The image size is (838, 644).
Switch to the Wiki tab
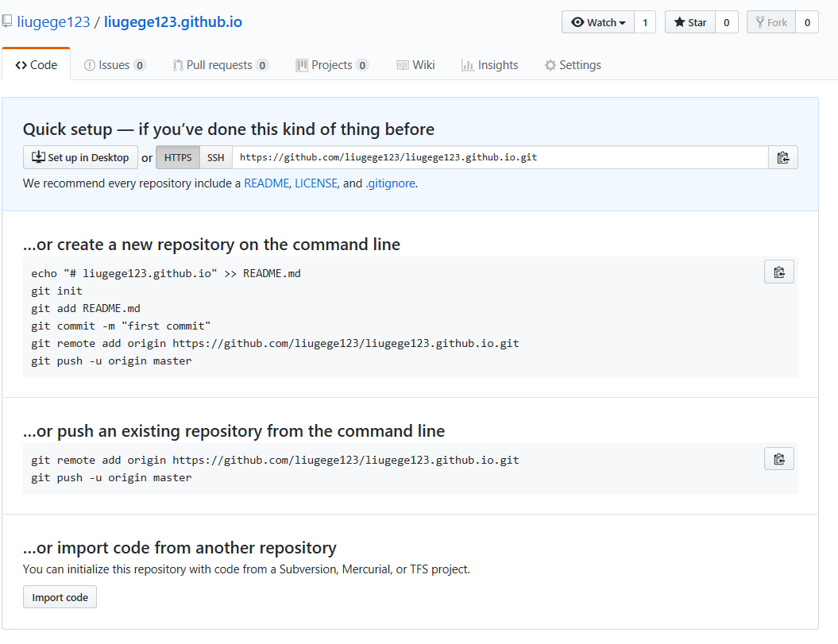point(415,64)
